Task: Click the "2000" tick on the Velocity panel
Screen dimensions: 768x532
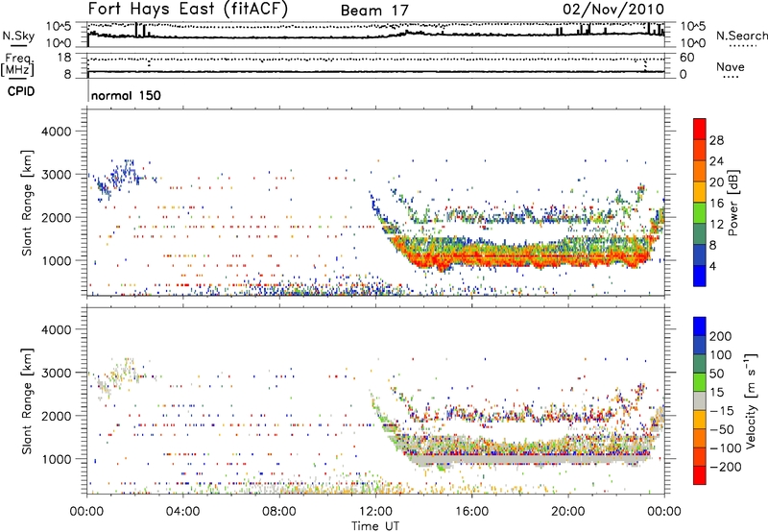Action: click(56, 416)
